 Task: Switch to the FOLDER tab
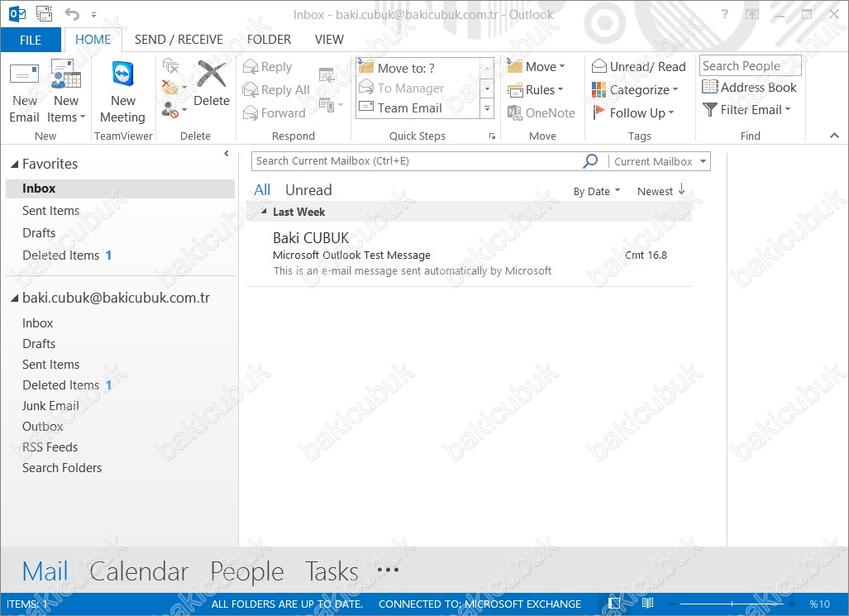point(269,40)
